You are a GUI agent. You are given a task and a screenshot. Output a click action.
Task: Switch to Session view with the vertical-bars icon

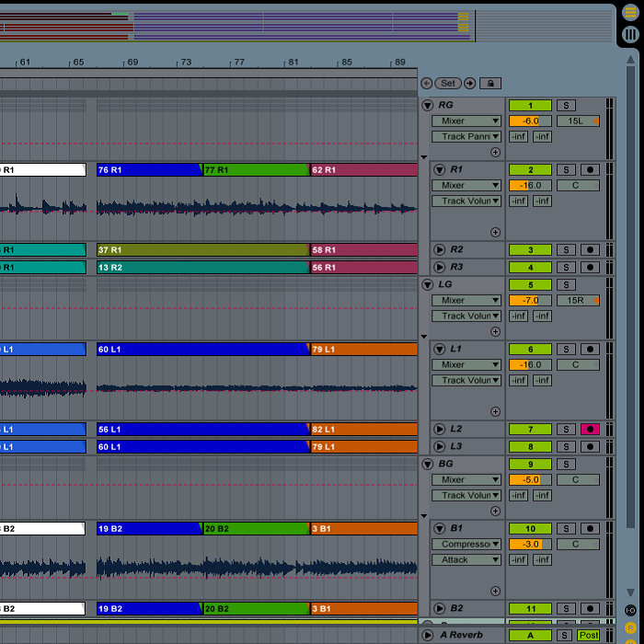click(x=630, y=34)
